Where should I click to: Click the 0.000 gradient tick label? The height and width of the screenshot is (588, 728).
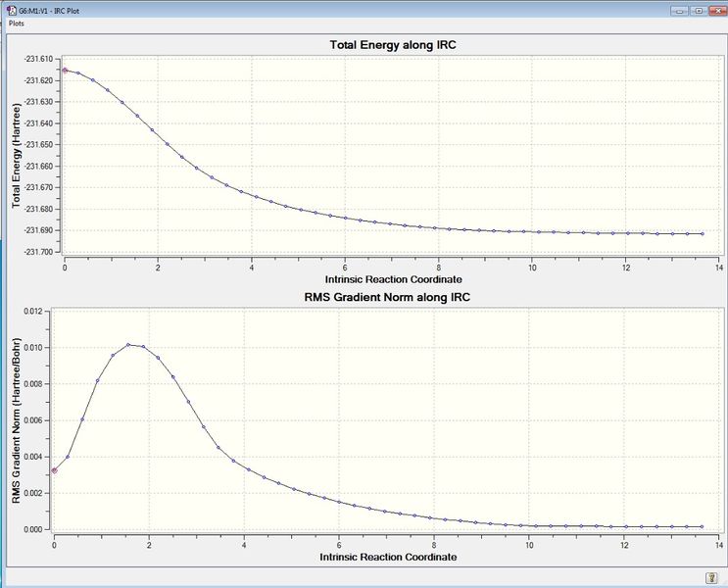(x=33, y=529)
